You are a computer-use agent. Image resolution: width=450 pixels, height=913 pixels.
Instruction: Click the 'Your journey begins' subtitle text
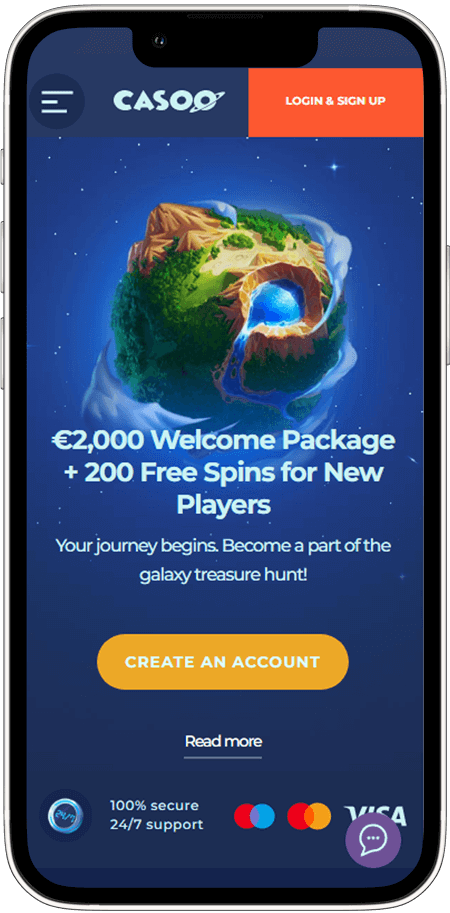coord(223,561)
